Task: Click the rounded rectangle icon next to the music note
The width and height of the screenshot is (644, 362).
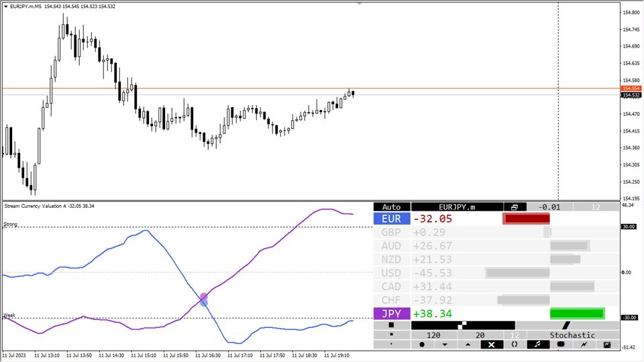Action: click(x=561, y=345)
